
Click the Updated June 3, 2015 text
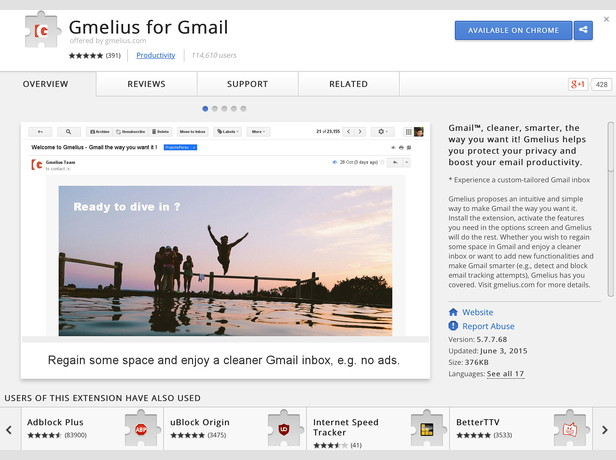(x=488, y=351)
